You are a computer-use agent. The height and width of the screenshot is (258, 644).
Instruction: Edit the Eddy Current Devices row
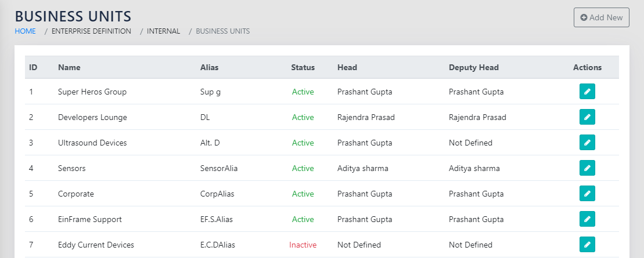click(x=587, y=245)
